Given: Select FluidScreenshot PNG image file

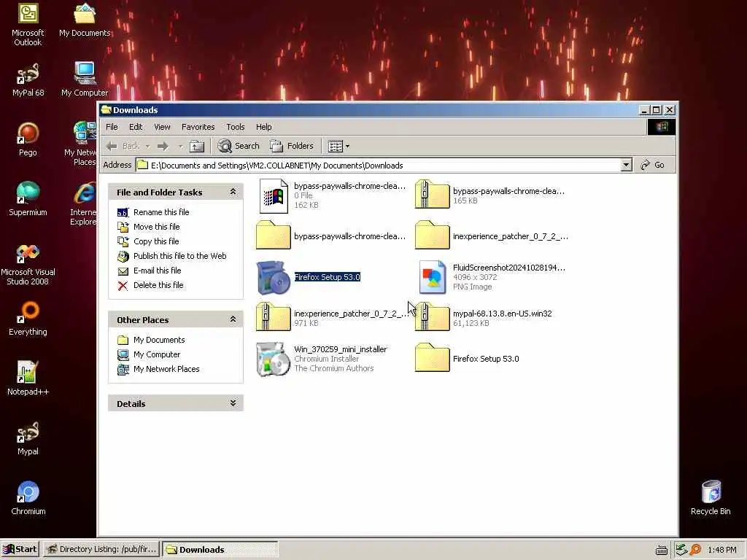Looking at the screenshot, I should 432,276.
